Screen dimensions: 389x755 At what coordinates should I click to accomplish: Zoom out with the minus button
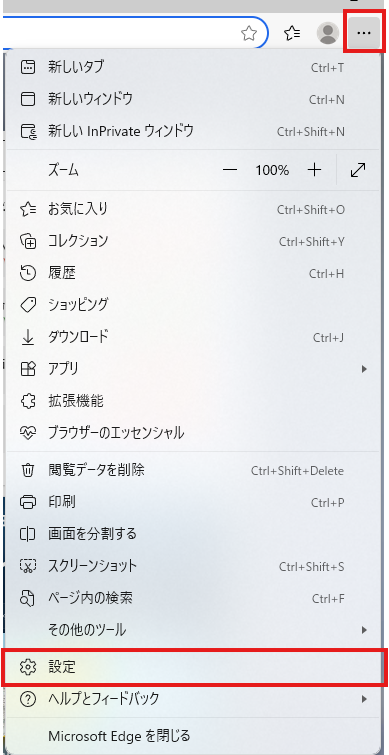click(x=230, y=170)
